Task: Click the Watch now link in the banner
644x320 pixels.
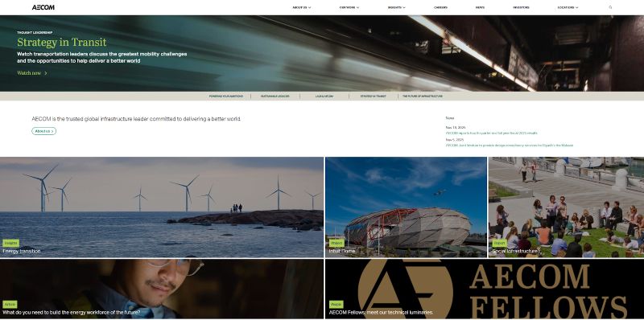Action: tap(32, 73)
